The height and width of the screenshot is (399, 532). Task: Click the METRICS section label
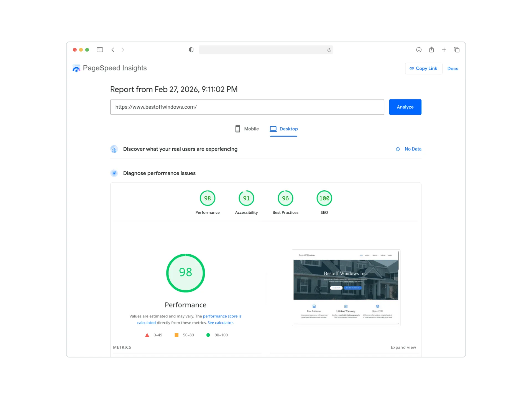click(122, 347)
